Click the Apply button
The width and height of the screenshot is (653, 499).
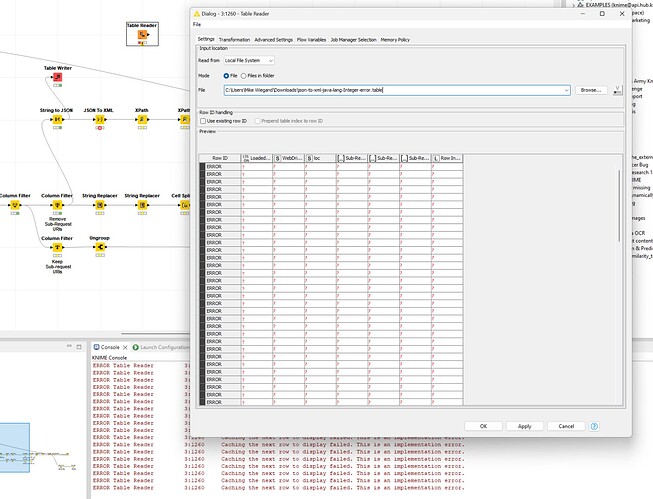(524, 426)
